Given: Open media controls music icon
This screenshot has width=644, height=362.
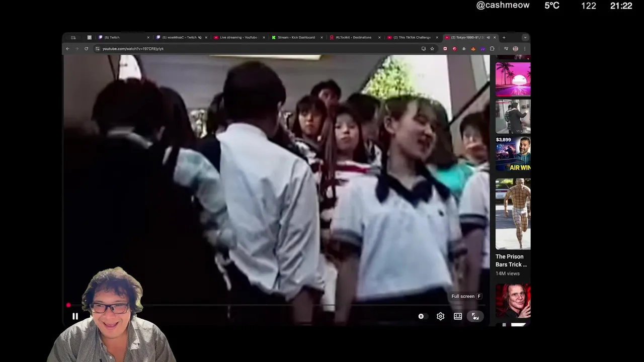Looking at the screenshot, I should click(x=505, y=49).
